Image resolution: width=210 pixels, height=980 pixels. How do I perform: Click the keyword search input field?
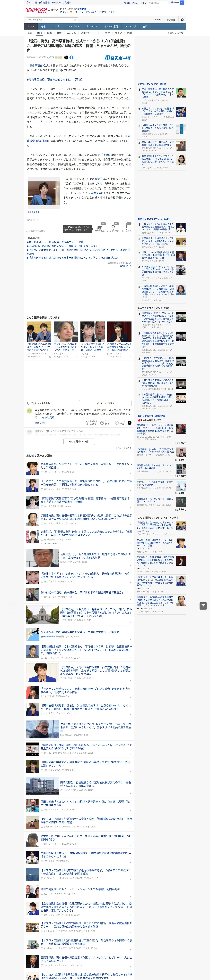click(49, 20)
